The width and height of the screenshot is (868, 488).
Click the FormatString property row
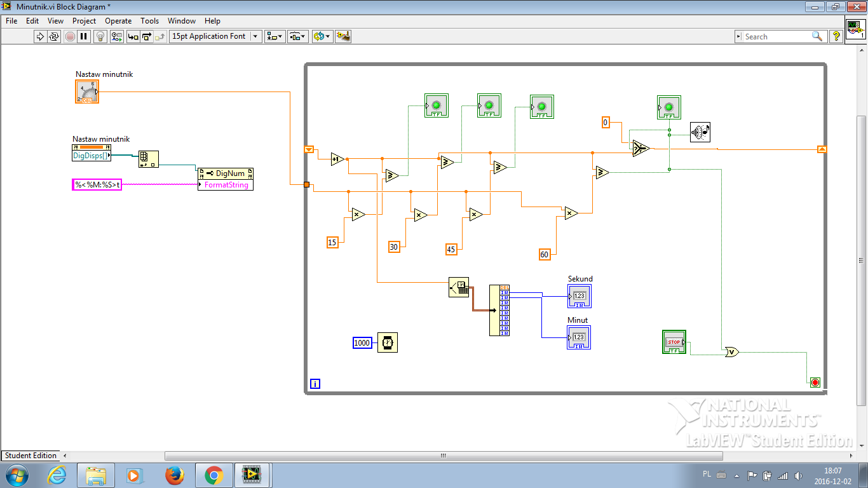(x=226, y=185)
